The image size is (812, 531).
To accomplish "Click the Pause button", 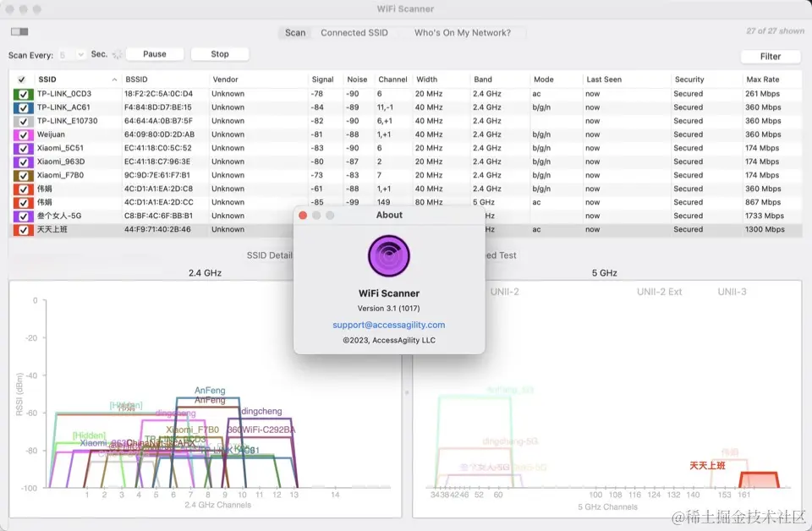I will [154, 54].
